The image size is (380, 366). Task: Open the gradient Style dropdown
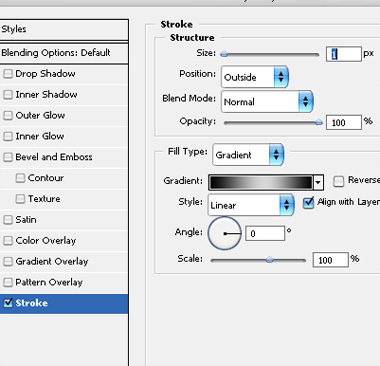[251, 205]
